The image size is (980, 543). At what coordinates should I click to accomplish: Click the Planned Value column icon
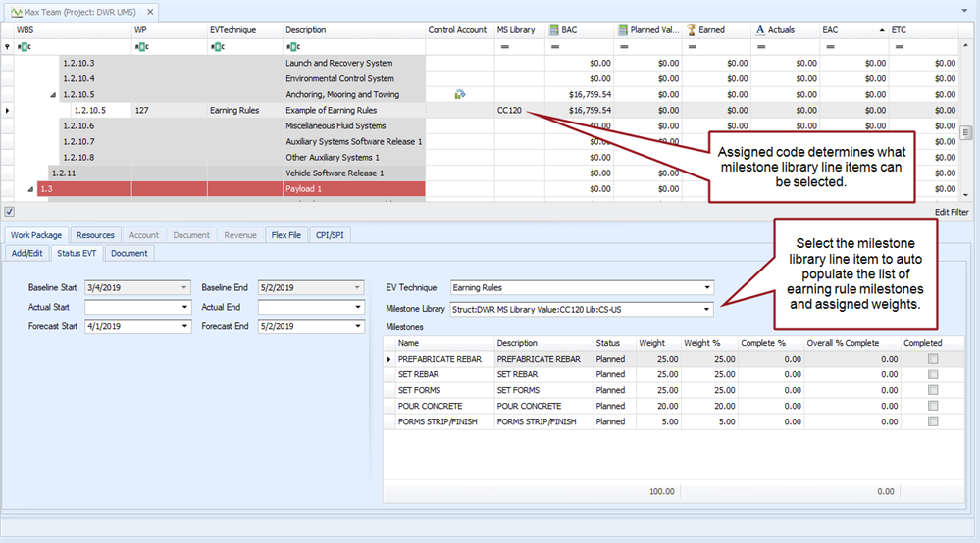(x=624, y=30)
